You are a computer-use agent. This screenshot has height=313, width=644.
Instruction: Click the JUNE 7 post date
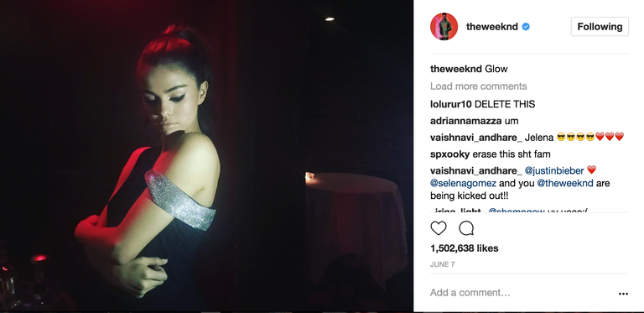point(443,264)
